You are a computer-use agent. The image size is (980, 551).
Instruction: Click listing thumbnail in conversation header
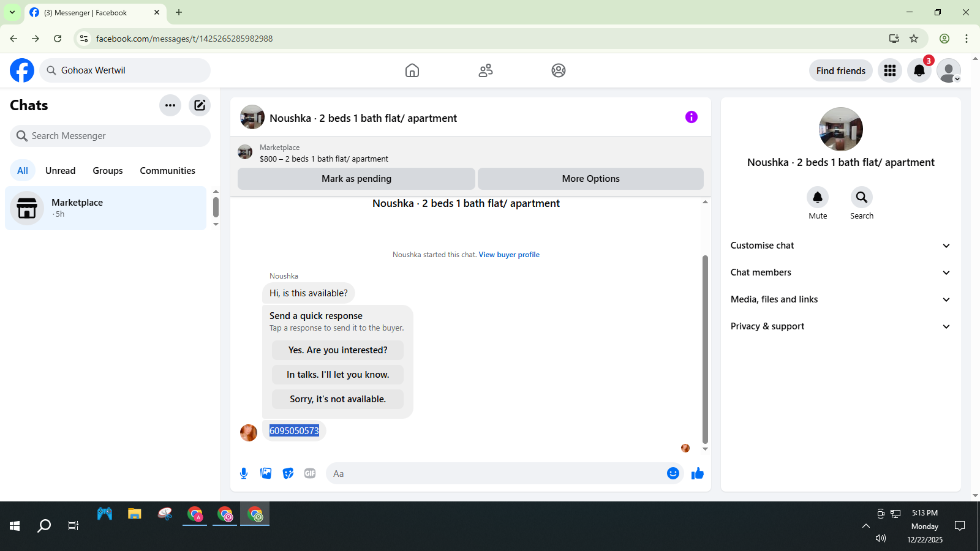coord(252,117)
